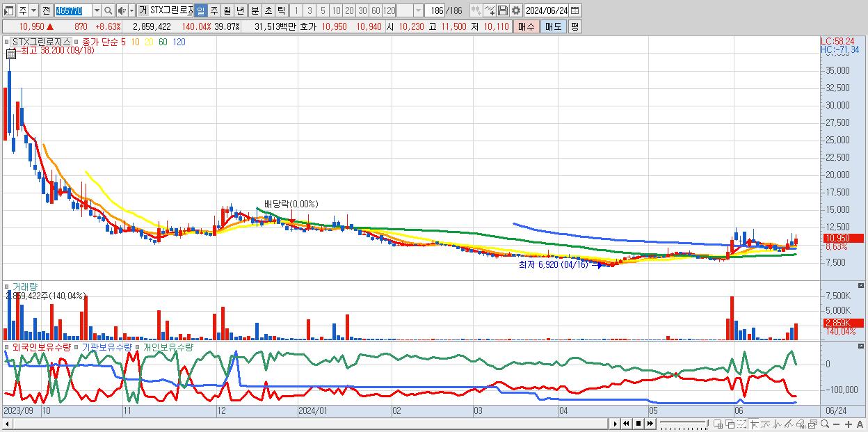Choose the 3 interval button

(x=310, y=10)
